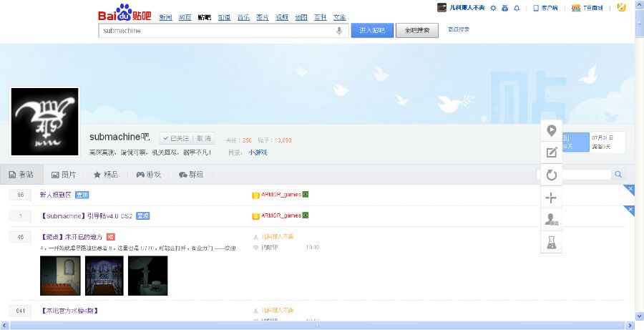The height and width of the screenshot is (330, 644).
Task: Open notifications bell icon
Action: (517, 8)
